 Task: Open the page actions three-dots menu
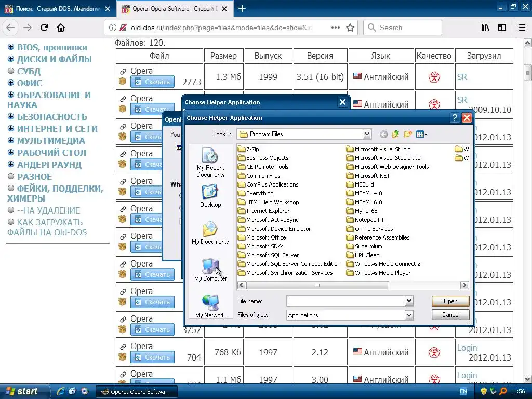point(336,28)
